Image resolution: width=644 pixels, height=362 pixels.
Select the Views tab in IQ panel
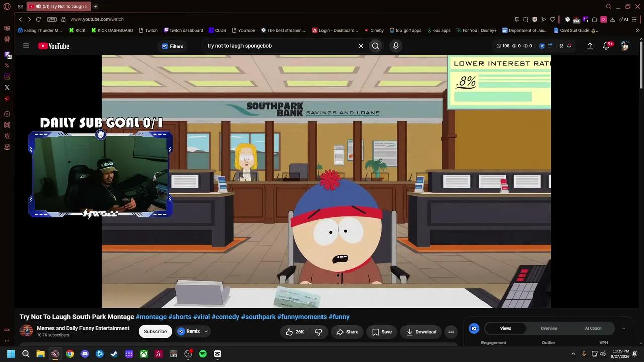point(505,328)
